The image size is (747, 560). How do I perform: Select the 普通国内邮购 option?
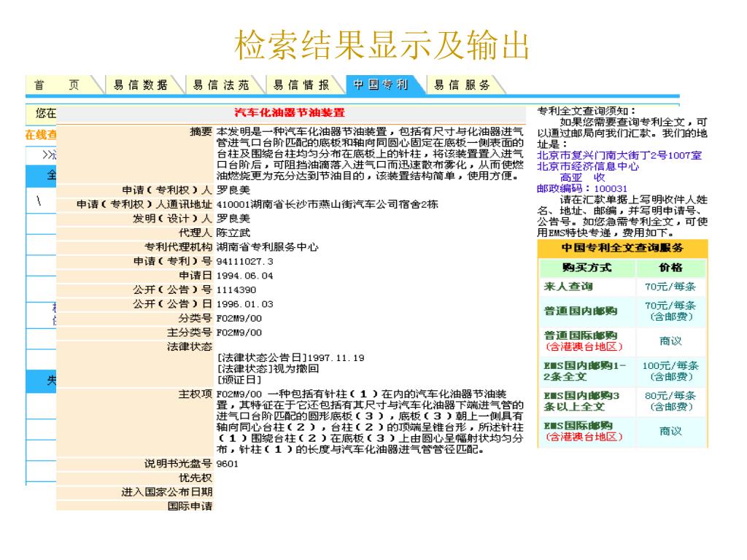[580, 311]
